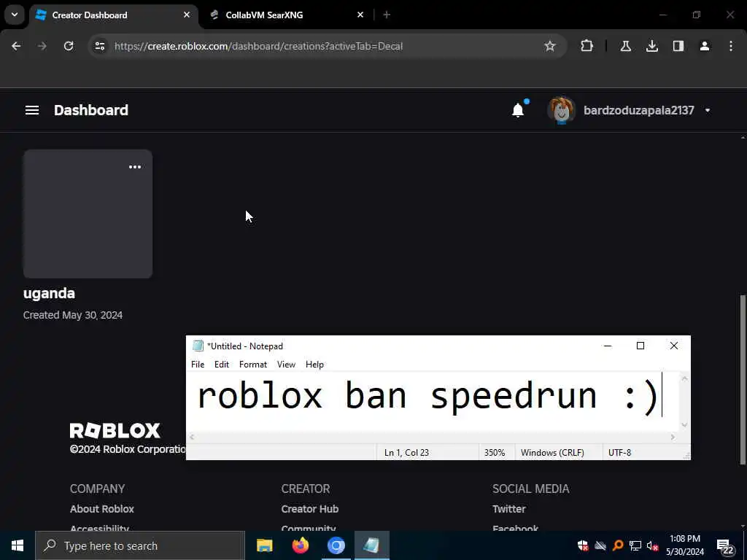The width and height of the screenshot is (747, 560).
Task: Expand the bardzoduzapala2137 account dropdown arrow
Action: (708, 111)
